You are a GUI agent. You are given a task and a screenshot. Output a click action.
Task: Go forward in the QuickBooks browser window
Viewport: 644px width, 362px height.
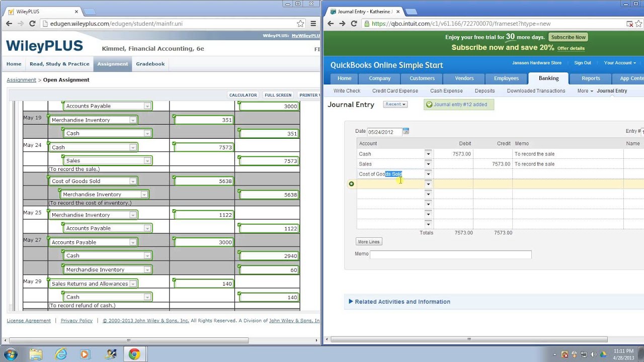[x=342, y=24]
